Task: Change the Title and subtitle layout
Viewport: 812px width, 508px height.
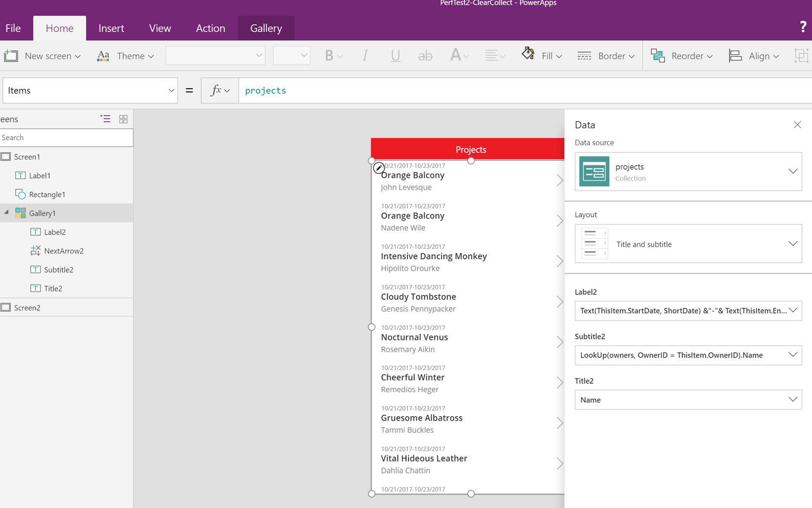Action: coord(793,244)
